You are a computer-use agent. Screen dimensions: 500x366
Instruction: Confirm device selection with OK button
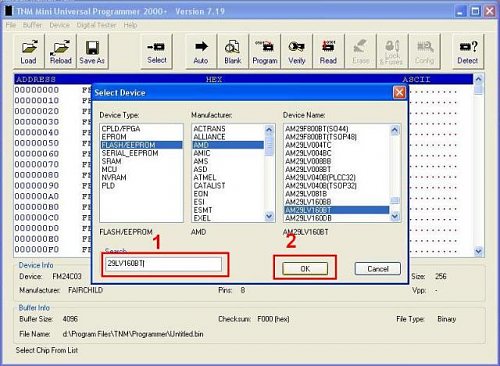pos(305,269)
